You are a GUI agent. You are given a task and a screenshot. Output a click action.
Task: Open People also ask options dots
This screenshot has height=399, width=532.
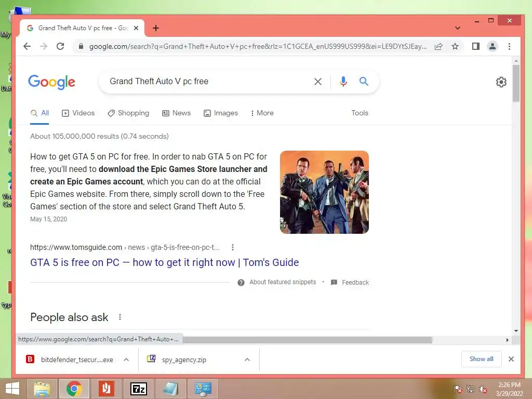[x=120, y=317]
